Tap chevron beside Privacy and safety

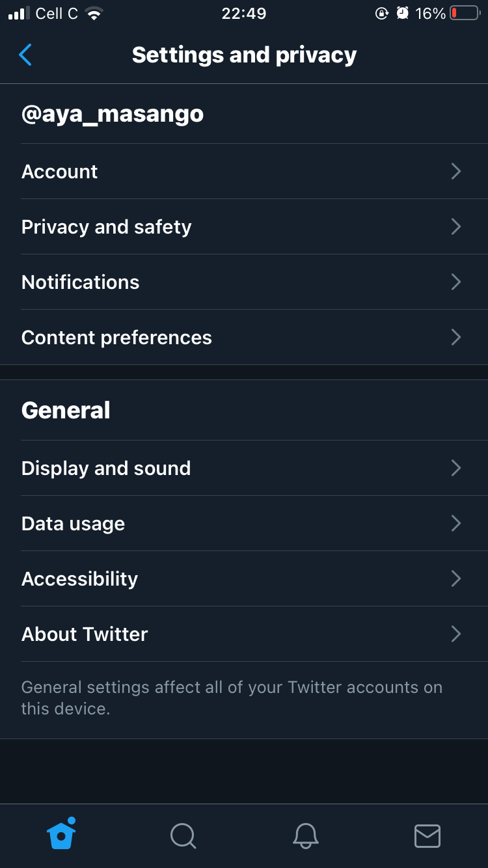[455, 226]
